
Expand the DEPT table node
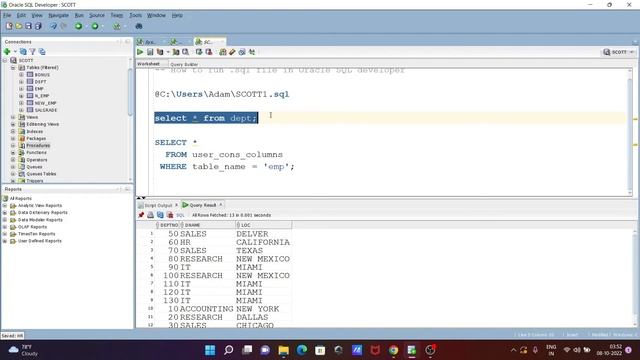(x=21, y=82)
